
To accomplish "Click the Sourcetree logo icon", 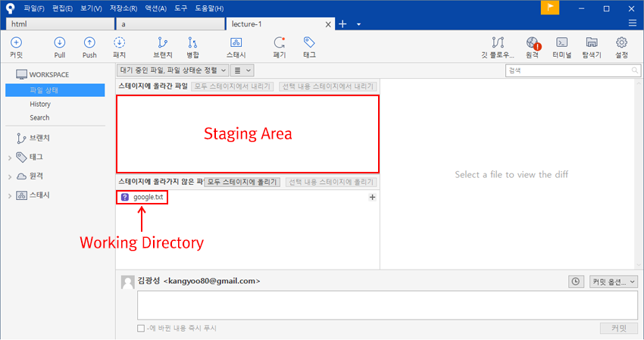I will point(10,8).
